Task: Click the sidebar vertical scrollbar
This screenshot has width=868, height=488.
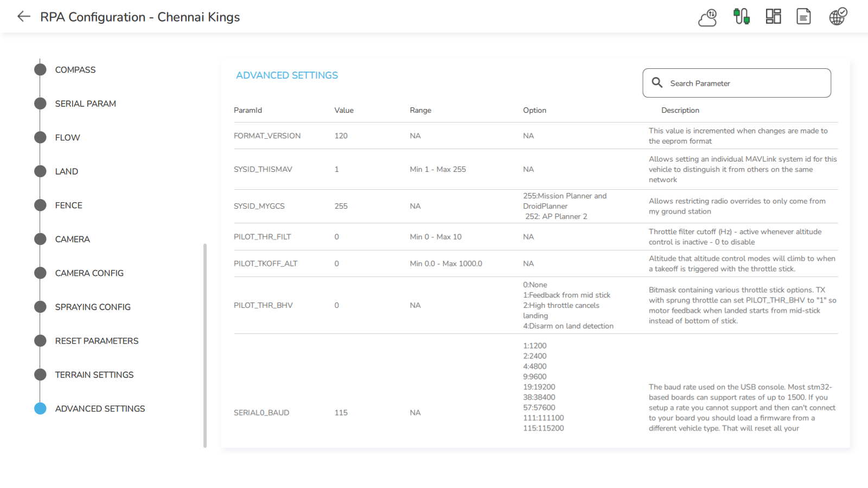Action: (x=205, y=345)
